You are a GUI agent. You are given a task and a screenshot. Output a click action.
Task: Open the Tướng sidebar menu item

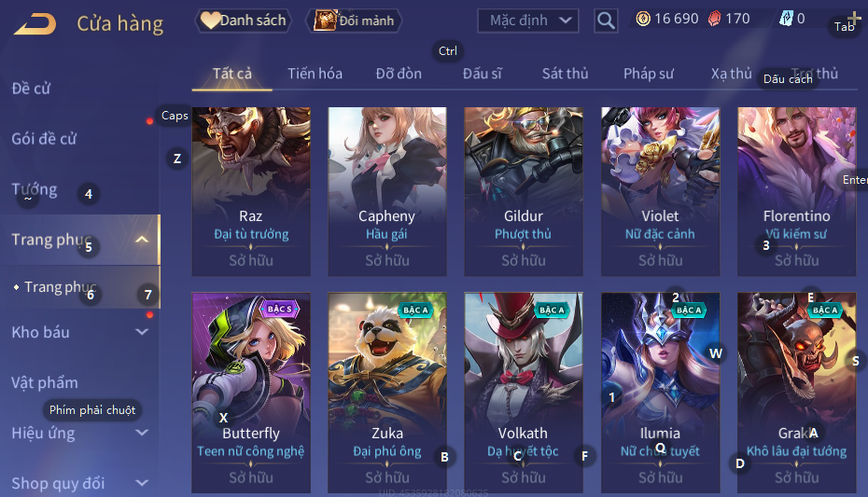click(x=35, y=189)
